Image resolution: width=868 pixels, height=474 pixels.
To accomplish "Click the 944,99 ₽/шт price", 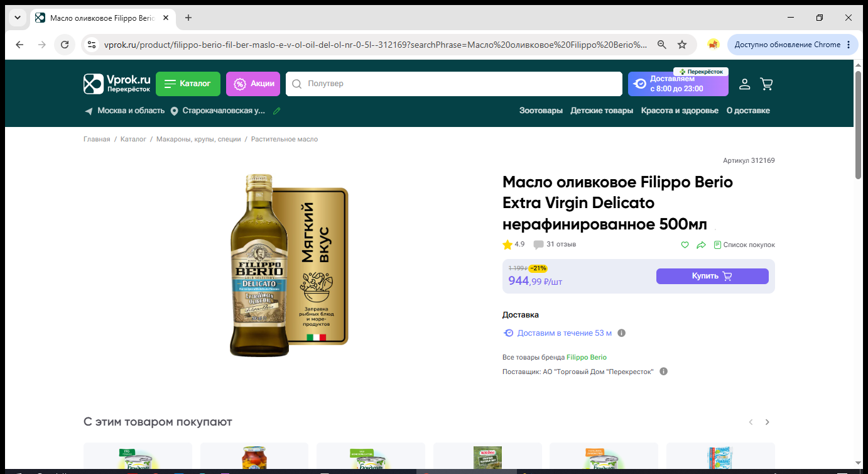I will [x=535, y=281].
